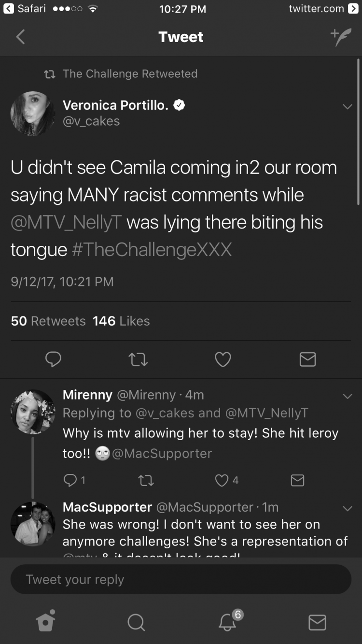Open the #TheChallengeXXX hashtag link

pos(152,250)
